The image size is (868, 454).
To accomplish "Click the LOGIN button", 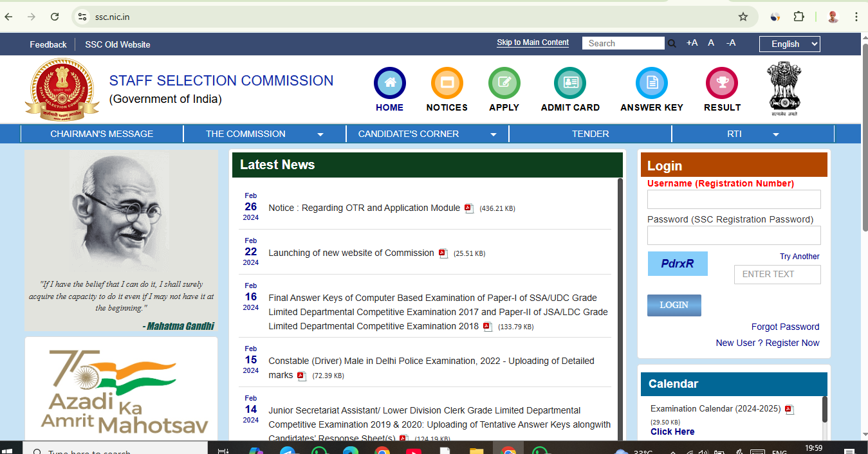I will point(674,305).
